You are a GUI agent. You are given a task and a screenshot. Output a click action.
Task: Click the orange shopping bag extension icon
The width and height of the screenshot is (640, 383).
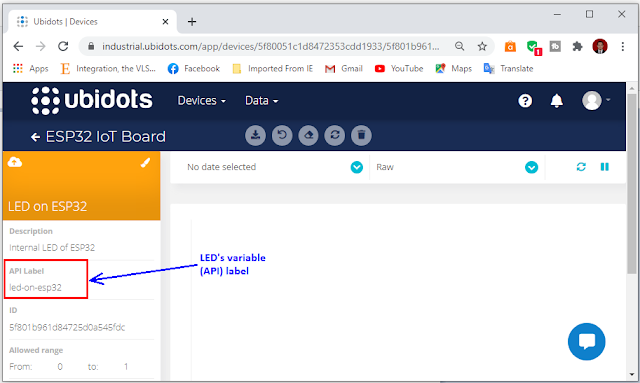(x=510, y=47)
